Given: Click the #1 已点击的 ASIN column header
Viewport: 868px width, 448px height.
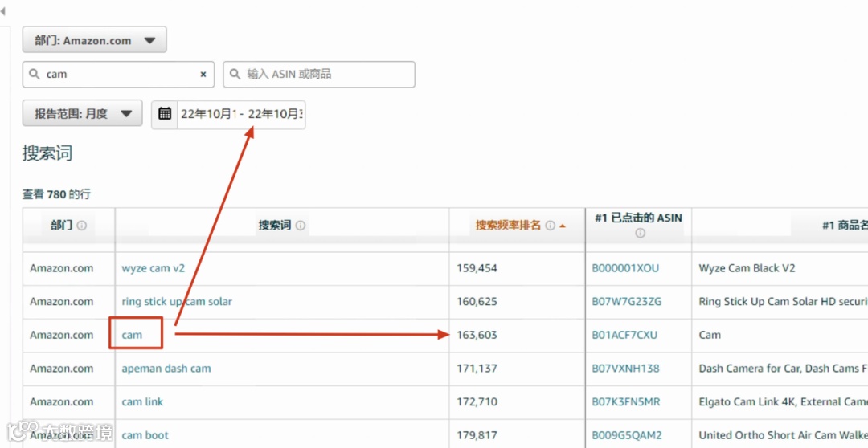Looking at the screenshot, I should point(638,218).
